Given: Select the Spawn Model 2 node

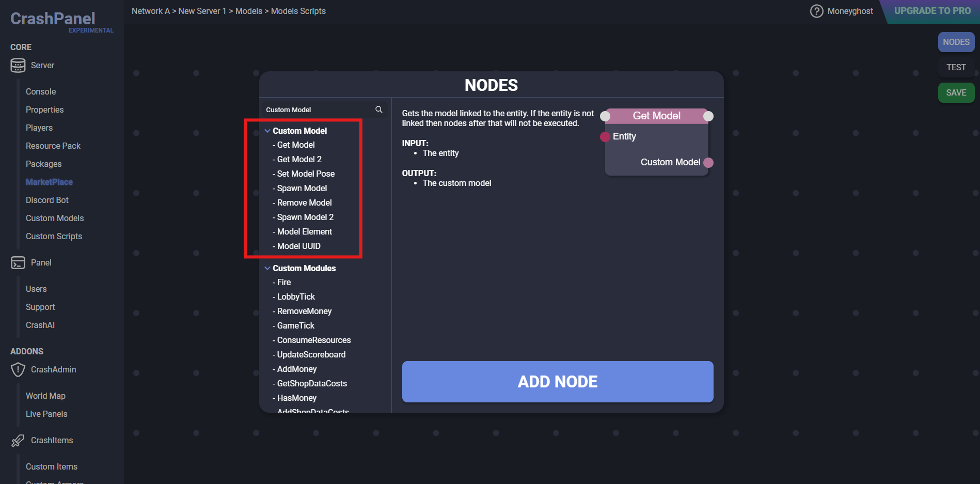Looking at the screenshot, I should (303, 217).
